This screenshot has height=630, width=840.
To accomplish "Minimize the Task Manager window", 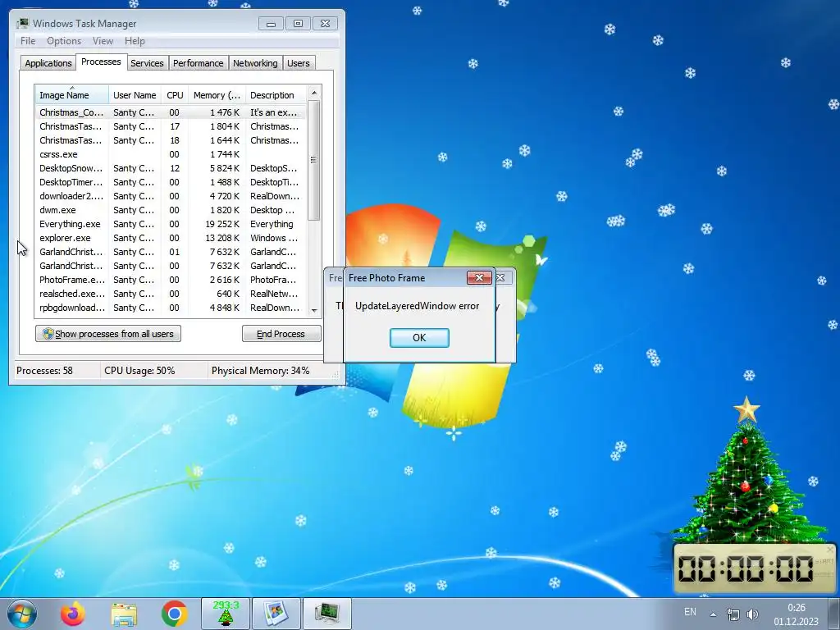I will (x=271, y=24).
